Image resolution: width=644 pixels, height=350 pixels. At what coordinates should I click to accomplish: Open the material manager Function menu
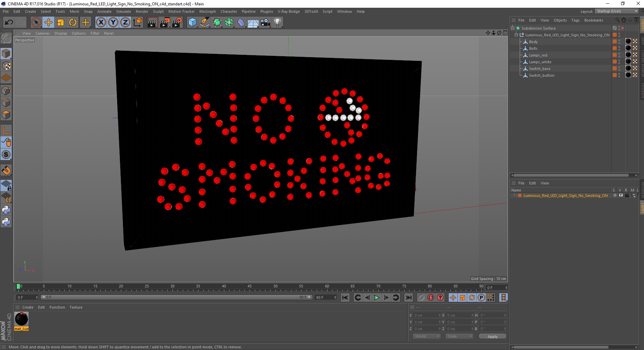[57, 307]
